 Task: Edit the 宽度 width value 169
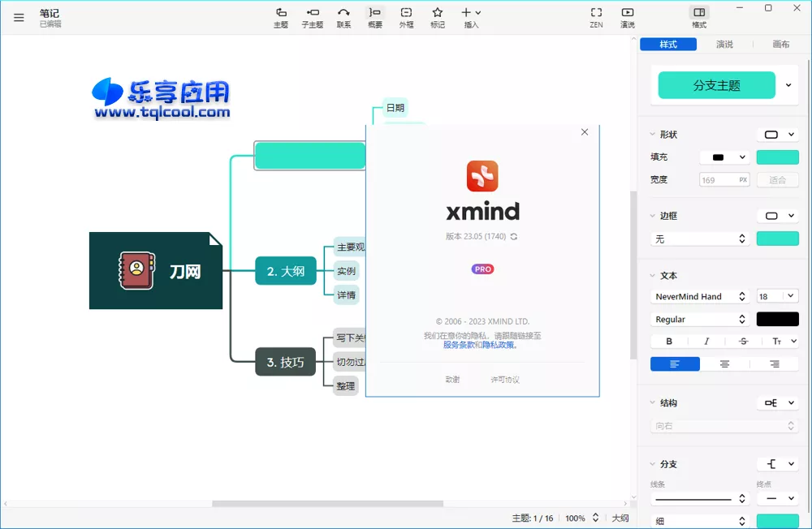pyautogui.click(x=719, y=179)
